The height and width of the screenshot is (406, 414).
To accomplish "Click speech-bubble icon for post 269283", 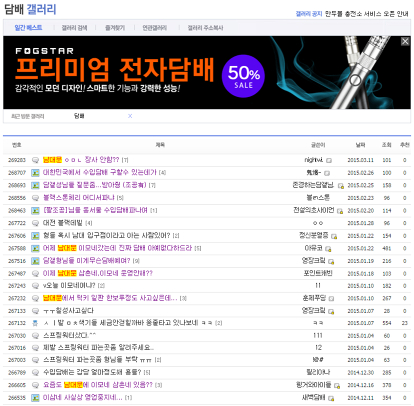I will click(35, 160).
